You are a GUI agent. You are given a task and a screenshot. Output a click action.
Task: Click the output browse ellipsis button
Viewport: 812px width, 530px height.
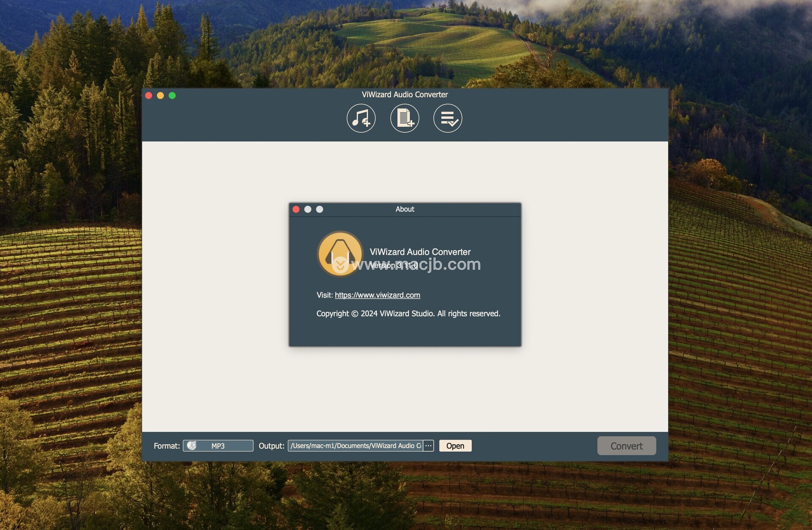pos(428,446)
